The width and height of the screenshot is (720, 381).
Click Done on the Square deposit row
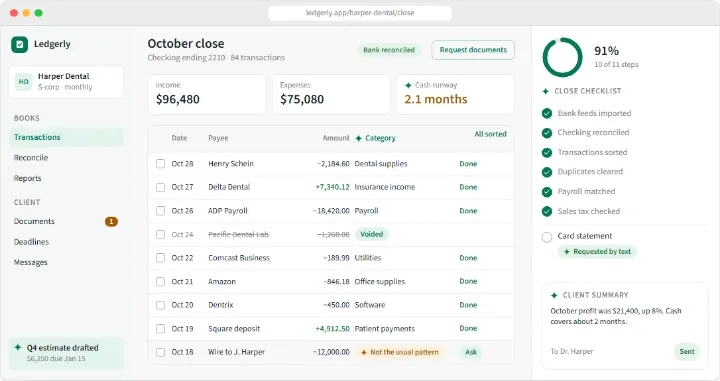pyautogui.click(x=468, y=329)
